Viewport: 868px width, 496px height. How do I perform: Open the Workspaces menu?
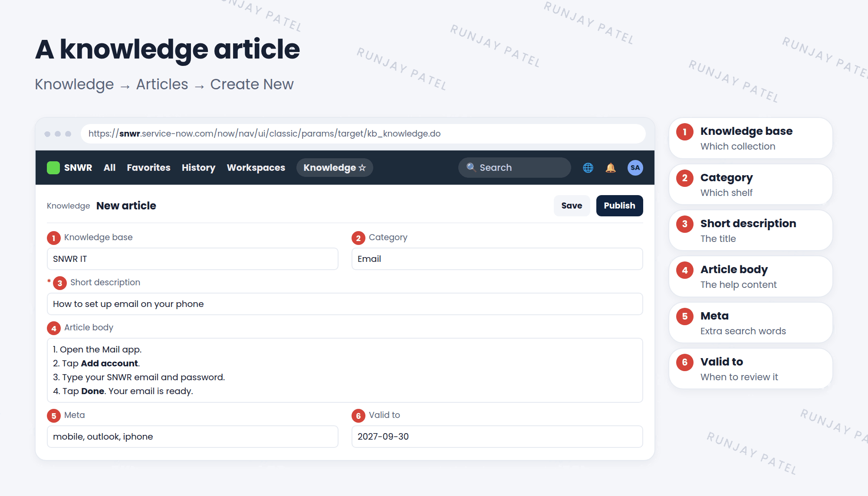(x=256, y=168)
